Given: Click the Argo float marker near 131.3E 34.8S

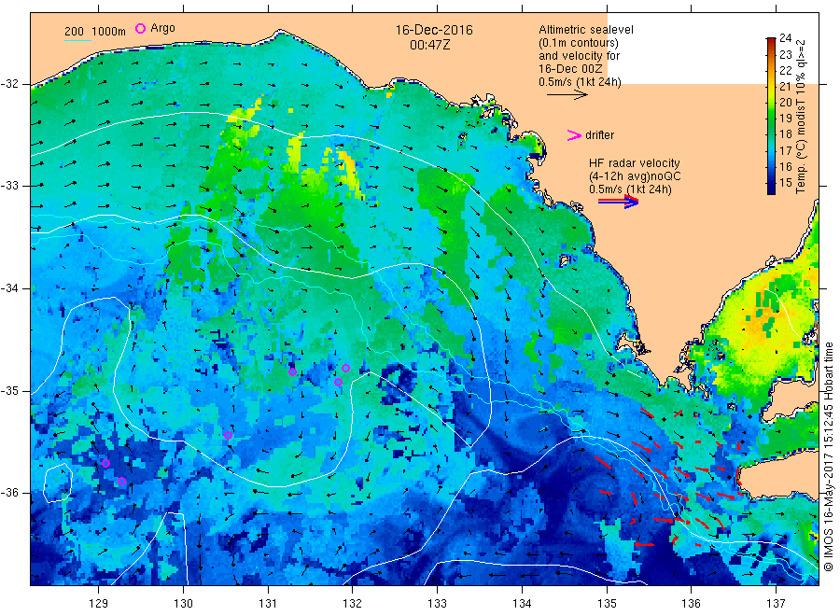Looking at the screenshot, I should coord(292,371).
